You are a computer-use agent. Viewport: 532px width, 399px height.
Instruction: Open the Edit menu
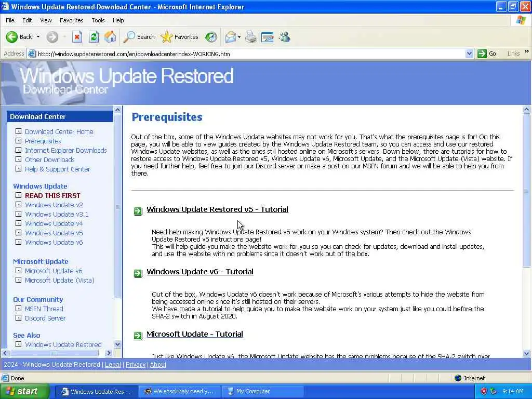[x=27, y=20]
